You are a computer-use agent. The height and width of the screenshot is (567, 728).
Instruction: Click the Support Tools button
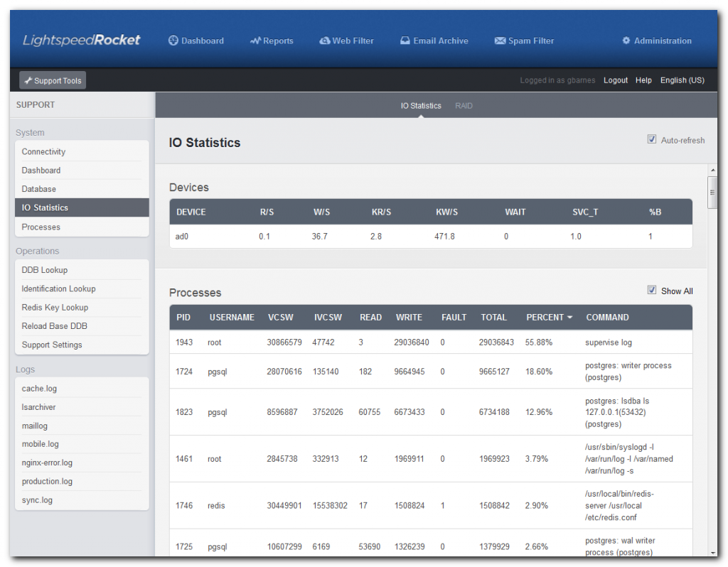click(x=53, y=80)
